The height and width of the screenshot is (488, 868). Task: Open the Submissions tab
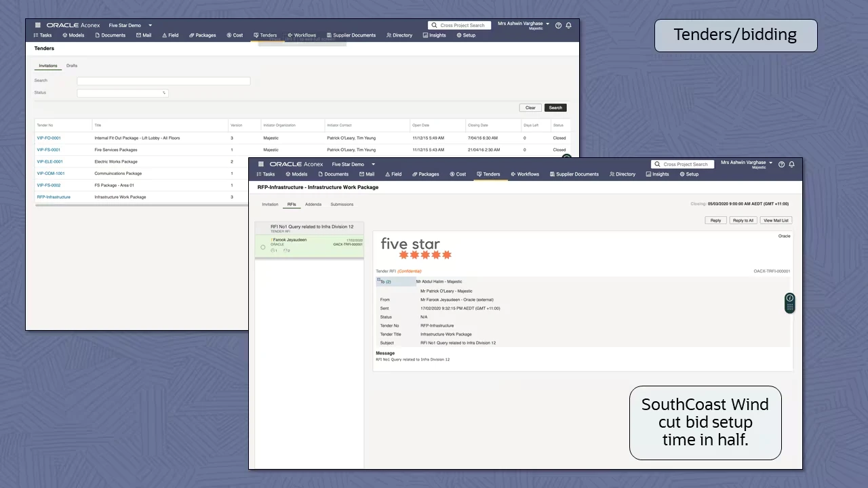342,204
